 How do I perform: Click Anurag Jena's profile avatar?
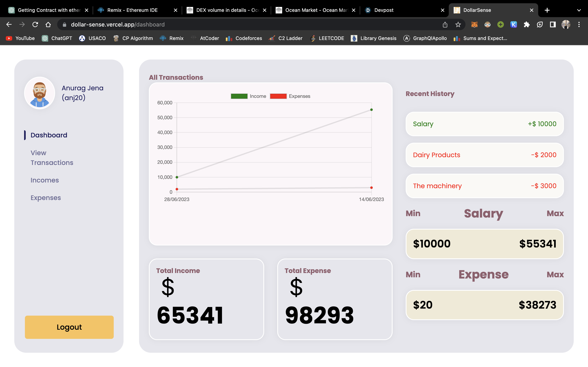40,93
